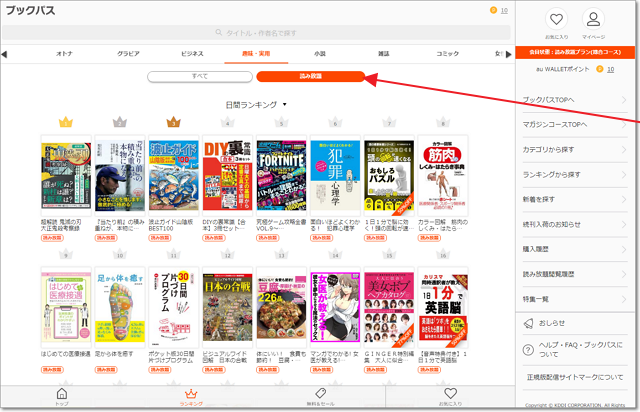Viewport: 640px width, 412px height.
Task: Toggle filter to 読み放題
Action: coord(309,76)
